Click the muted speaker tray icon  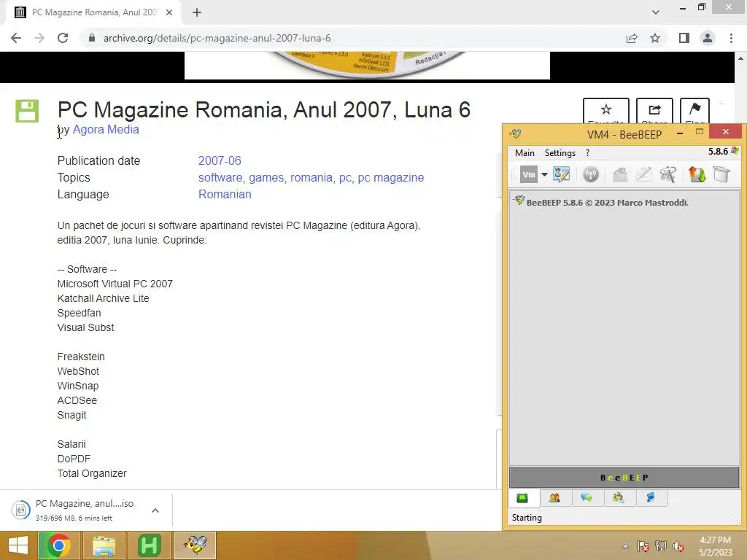point(678,546)
